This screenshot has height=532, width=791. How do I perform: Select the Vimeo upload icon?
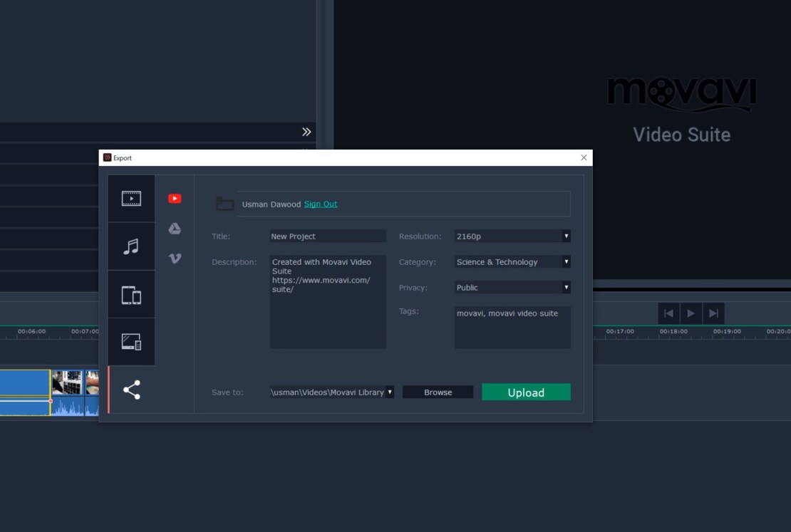175,259
